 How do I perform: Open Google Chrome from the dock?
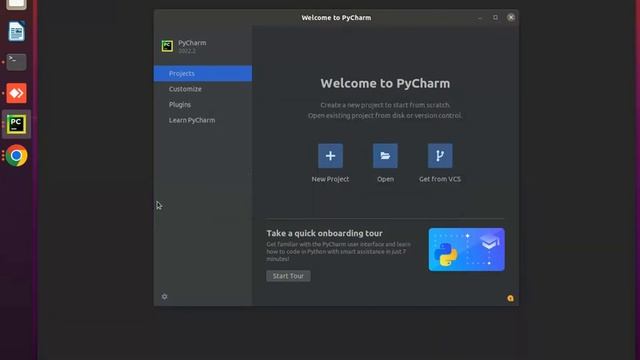pyautogui.click(x=16, y=156)
